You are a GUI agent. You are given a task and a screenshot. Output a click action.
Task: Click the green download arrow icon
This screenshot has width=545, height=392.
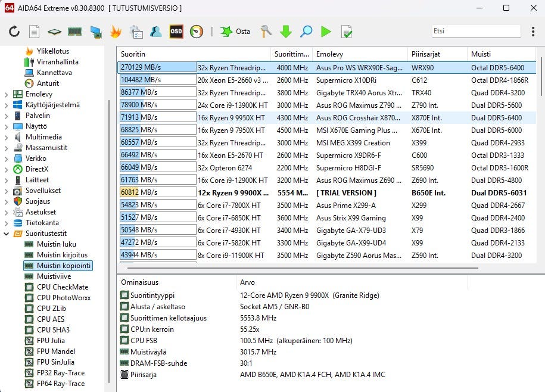click(286, 32)
